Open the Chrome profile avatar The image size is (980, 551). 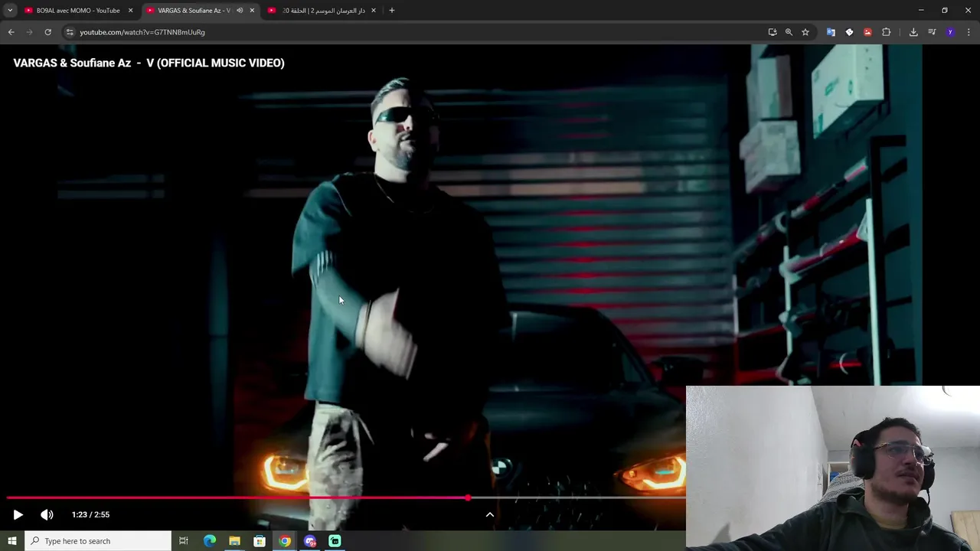950,32
